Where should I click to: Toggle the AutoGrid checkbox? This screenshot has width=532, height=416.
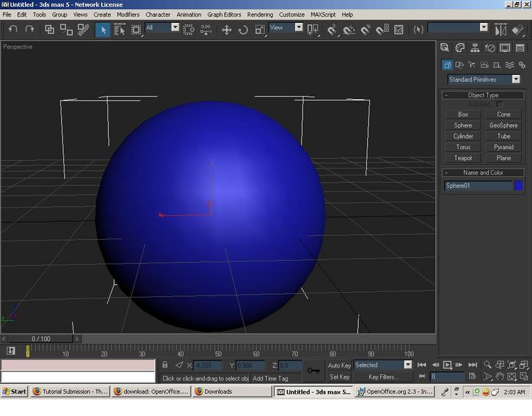499,104
